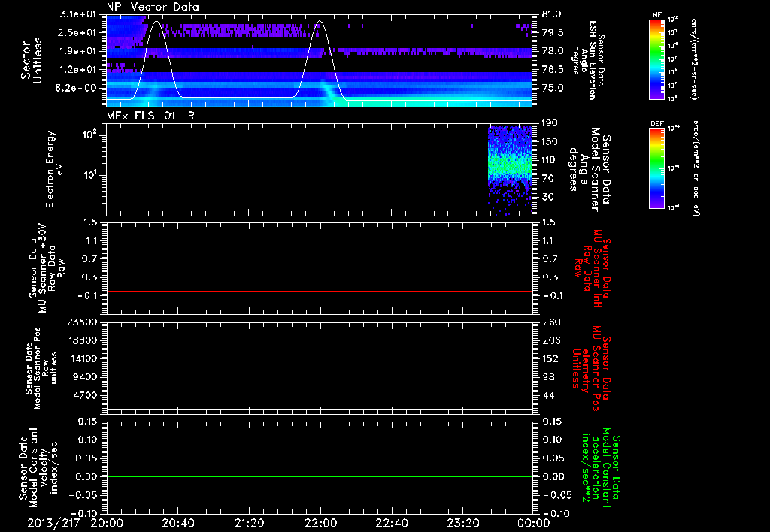The height and width of the screenshot is (532, 770).
Task: Click the green zero line in velocity panel
Action: [320, 476]
